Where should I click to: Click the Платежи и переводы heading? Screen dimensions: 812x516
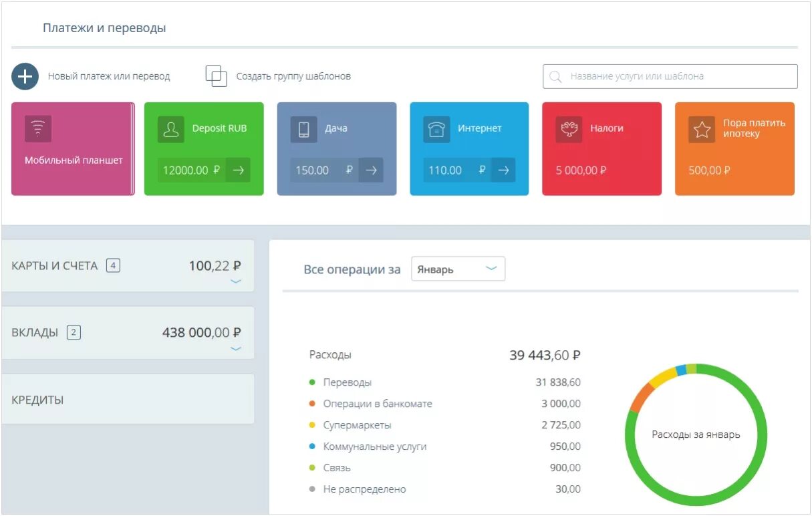(104, 28)
